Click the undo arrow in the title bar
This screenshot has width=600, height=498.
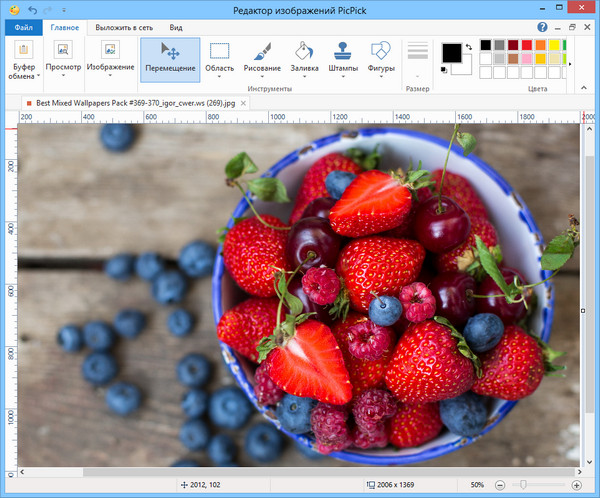(x=33, y=9)
